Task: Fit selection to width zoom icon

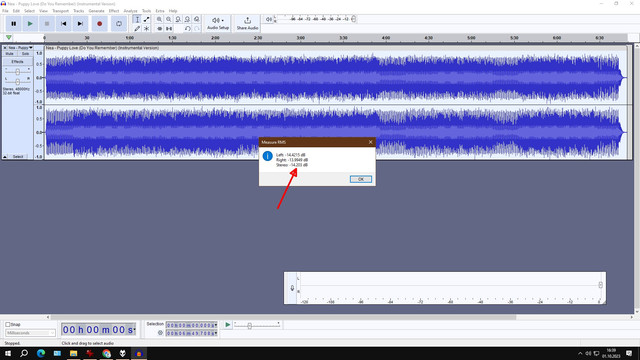Action: click(178, 19)
